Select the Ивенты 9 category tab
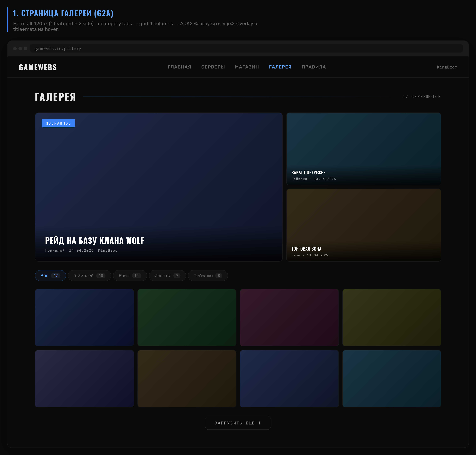Screen dimensions: 476x455 click(x=167, y=276)
